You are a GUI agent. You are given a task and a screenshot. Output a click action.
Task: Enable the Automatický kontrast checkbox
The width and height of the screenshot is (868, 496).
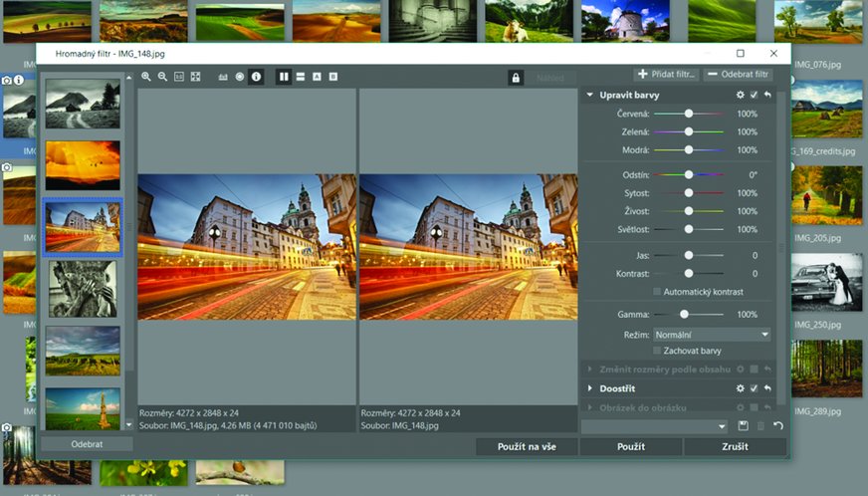coord(657,292)
